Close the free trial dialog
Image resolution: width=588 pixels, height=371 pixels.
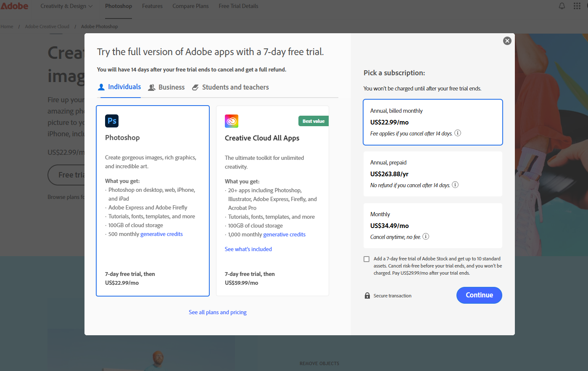point(507,41)
